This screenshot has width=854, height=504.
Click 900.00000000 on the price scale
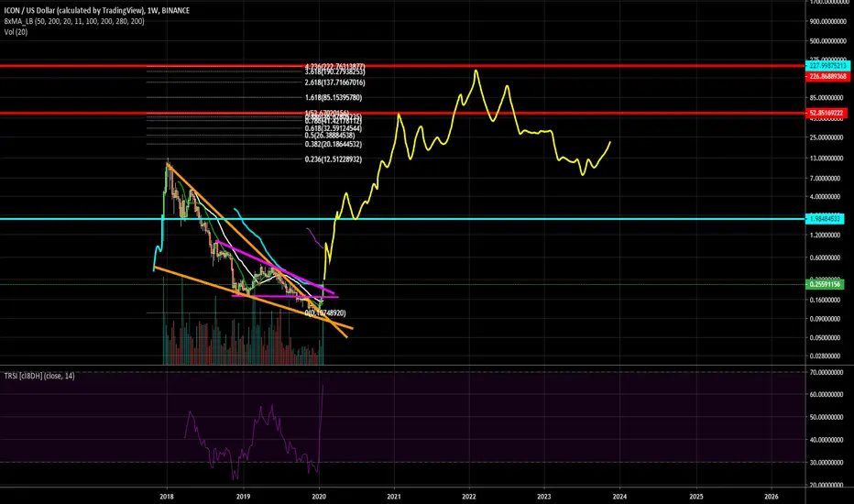coord(827,21)
